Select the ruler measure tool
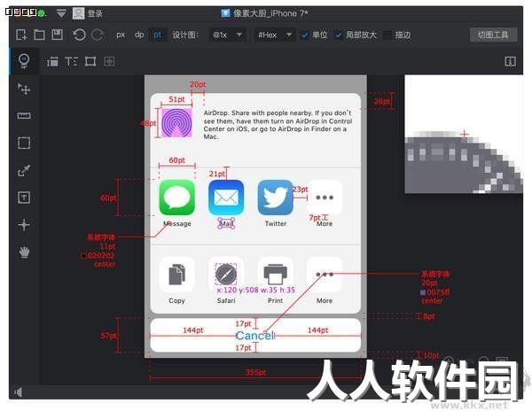This screenshot has height=411, width=532. click(x=24, y=116)
